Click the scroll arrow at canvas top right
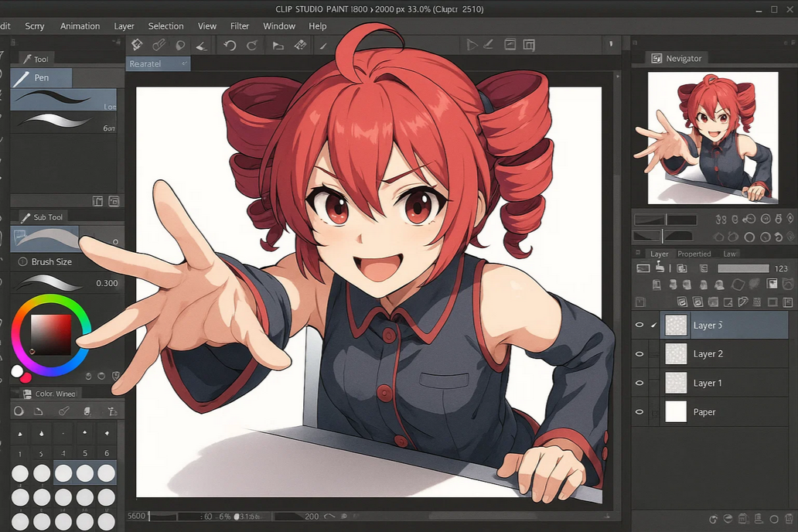Image resolution: width=798 pixels, height=532 pixels. tap(617, 77)
